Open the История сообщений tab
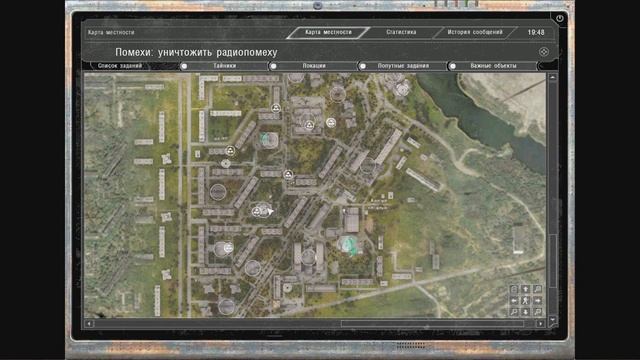 pos(475,32)
